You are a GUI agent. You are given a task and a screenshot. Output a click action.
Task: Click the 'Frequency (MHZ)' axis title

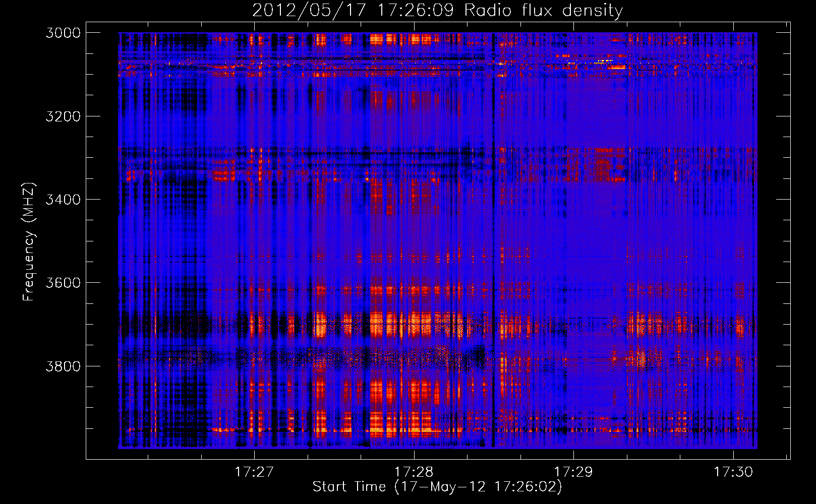[29, 242]
